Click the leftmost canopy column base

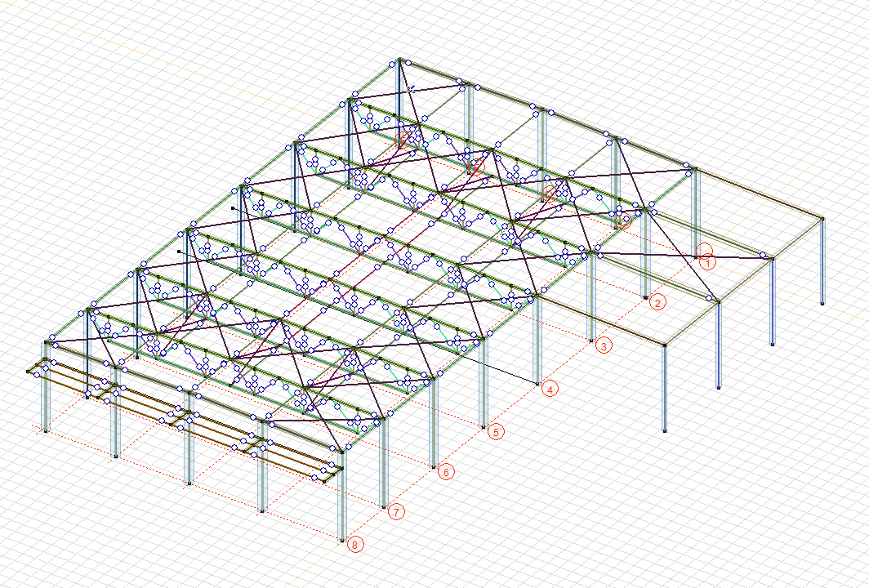[x=46, y=430]
